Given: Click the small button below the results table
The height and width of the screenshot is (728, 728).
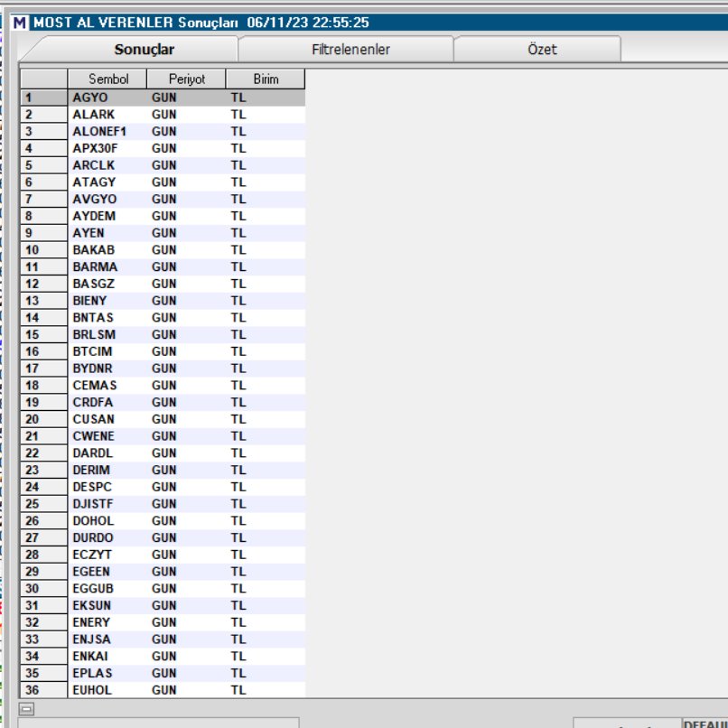Looking at the screenshot, I should click(26, 709).
